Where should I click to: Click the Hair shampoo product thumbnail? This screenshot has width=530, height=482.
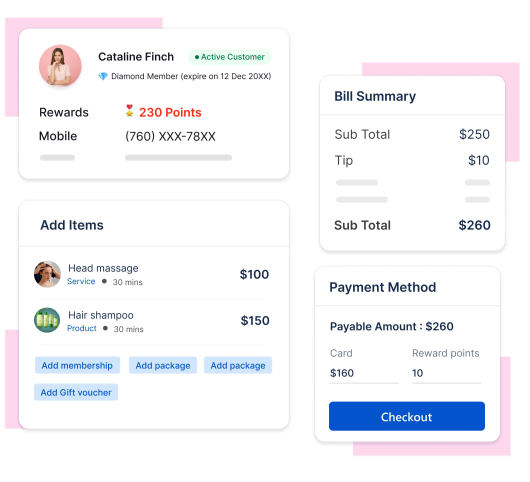tap(47, 320)
